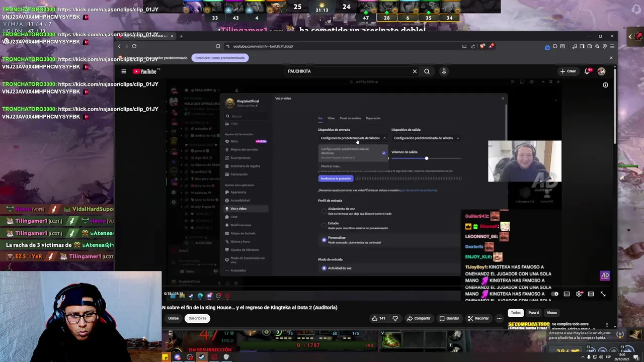Viewport: 644px width, 362px height.
Task: Open Panel de sonidos tab
Action: (x=350, y=118)
